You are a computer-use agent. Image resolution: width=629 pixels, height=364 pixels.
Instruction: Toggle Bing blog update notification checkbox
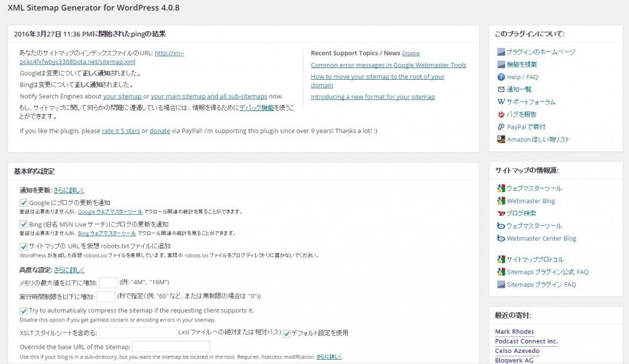coord(24,224)
